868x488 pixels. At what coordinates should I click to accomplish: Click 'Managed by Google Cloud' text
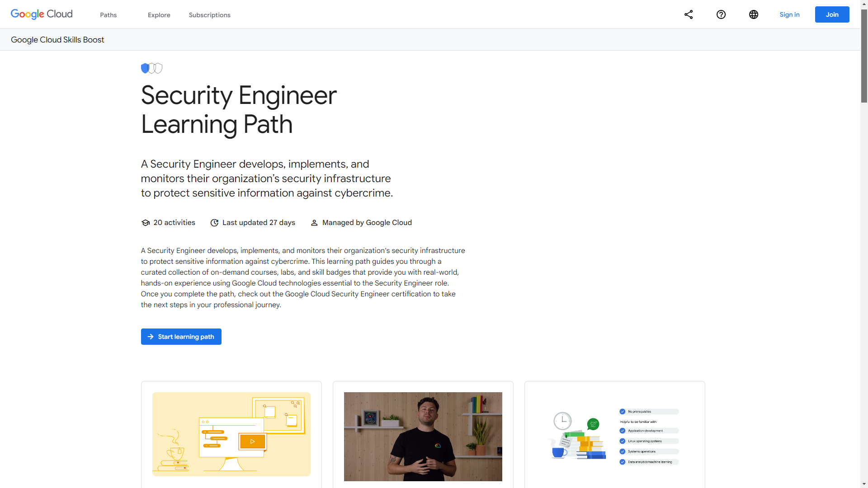click(x=367, y=223)
